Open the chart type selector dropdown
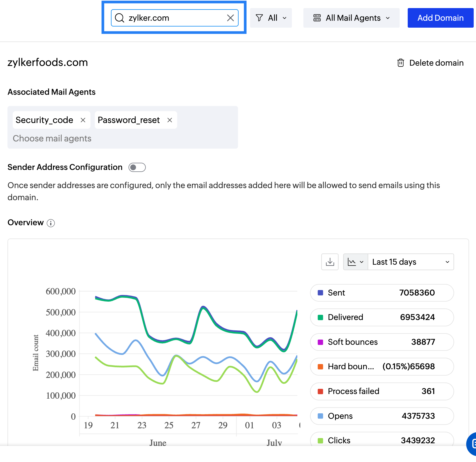 click(356, 262)
